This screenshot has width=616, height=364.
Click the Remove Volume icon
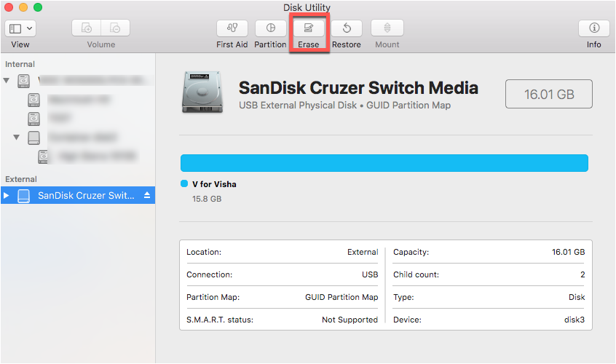116,28
